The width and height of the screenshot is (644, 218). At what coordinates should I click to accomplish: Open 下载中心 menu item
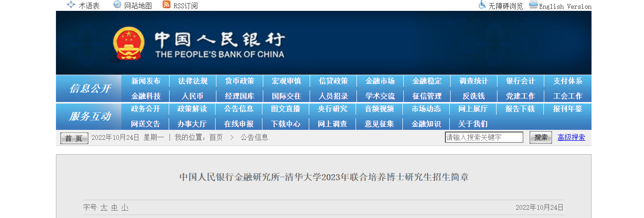(x=286, y=124)
